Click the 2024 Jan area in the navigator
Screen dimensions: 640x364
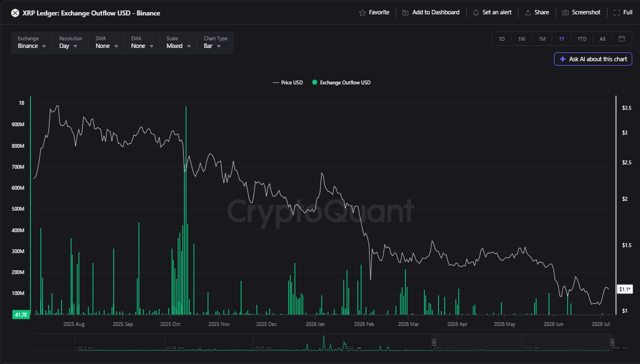pyautogui.click(x=175, y=347)
